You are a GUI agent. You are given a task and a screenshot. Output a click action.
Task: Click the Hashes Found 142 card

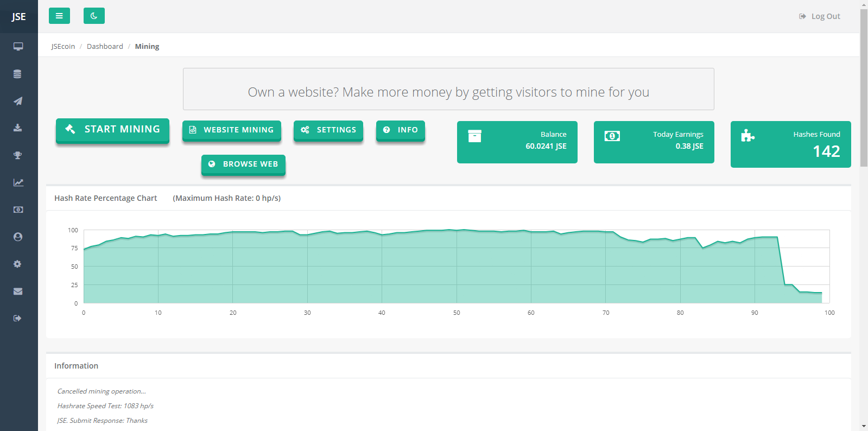click(791, 144)
